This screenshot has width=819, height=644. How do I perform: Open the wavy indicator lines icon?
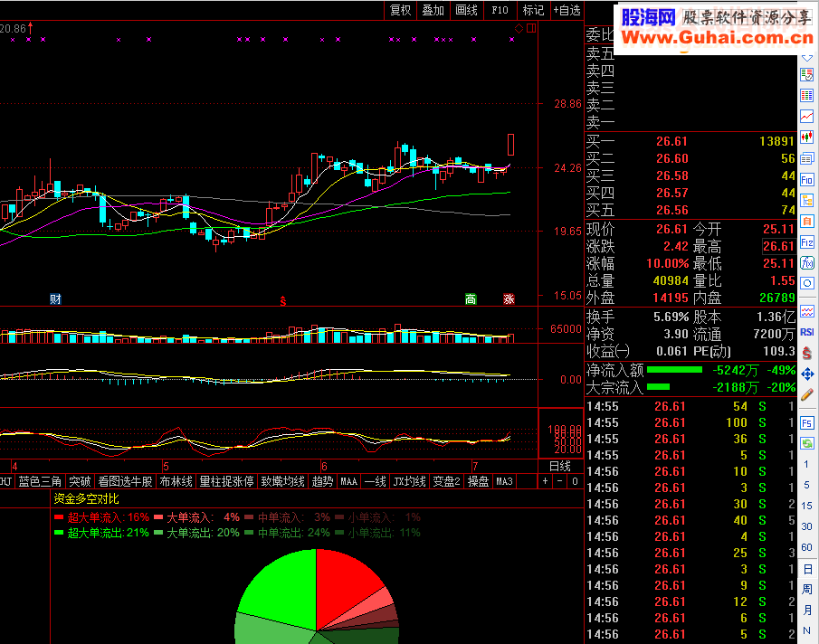(807, 311)
